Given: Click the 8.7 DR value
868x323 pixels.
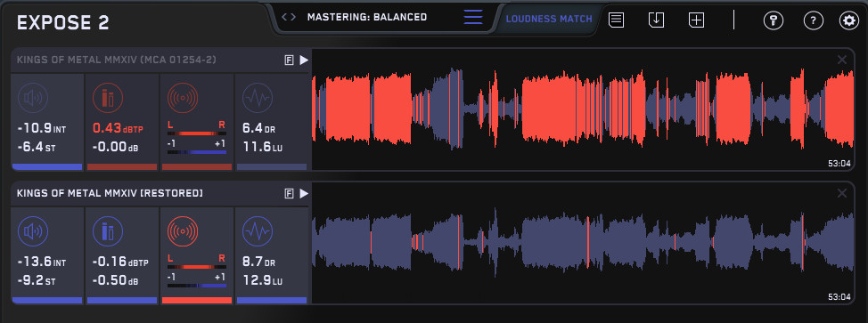Looking at the screenshot, I should (258, 262).
